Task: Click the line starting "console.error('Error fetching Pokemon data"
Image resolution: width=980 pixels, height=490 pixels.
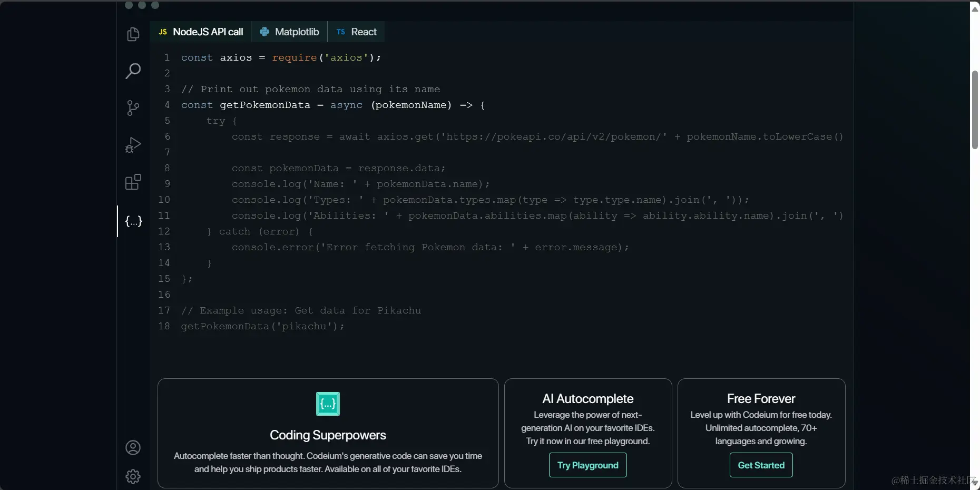Action: [x=430, y=247]
